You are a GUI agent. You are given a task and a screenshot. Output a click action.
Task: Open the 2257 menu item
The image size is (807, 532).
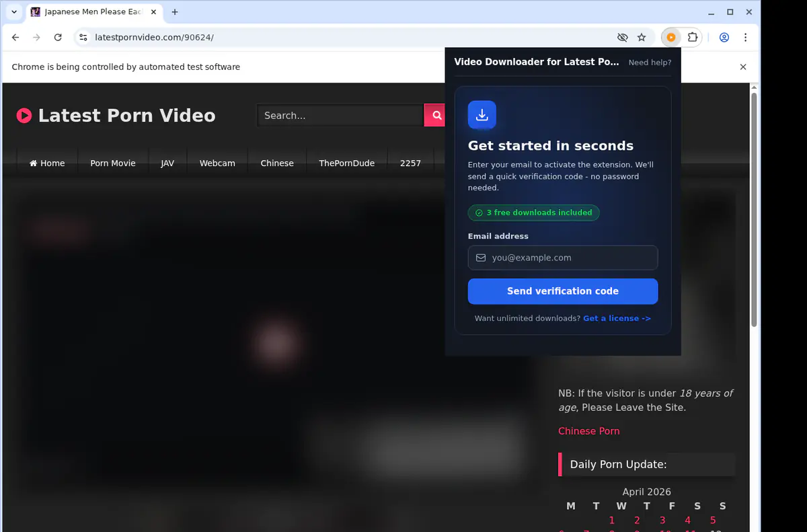click(x=410, y=163)
